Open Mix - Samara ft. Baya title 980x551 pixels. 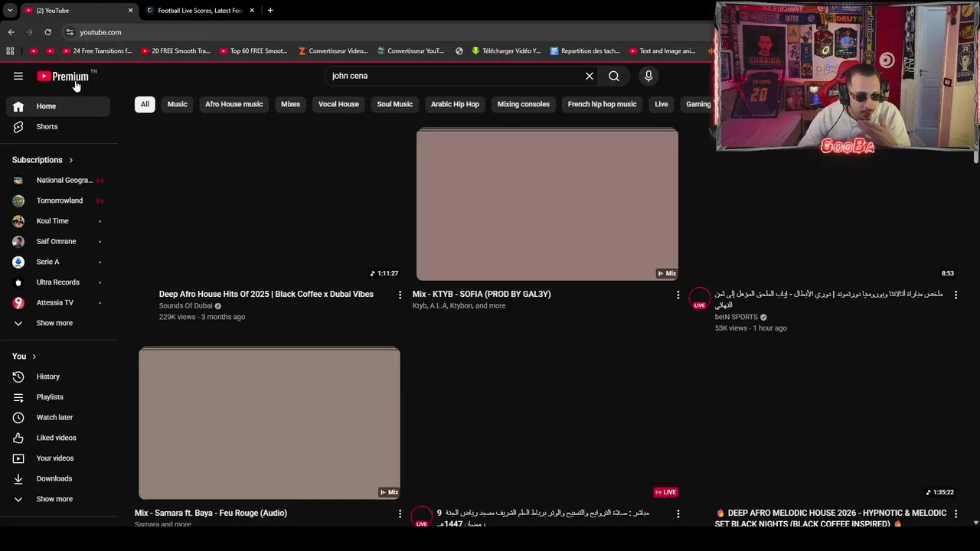click(x=211, y=513)
